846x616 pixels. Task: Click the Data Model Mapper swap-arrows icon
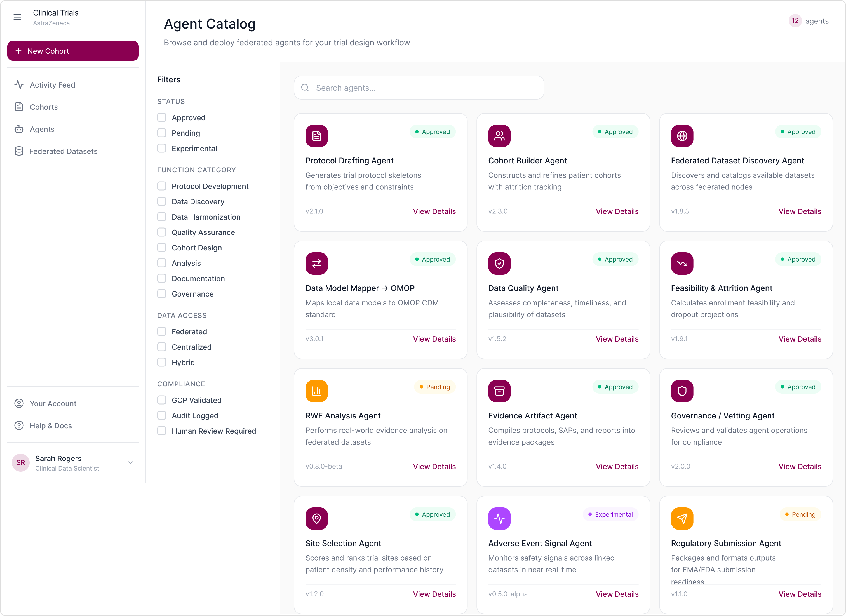317,264
